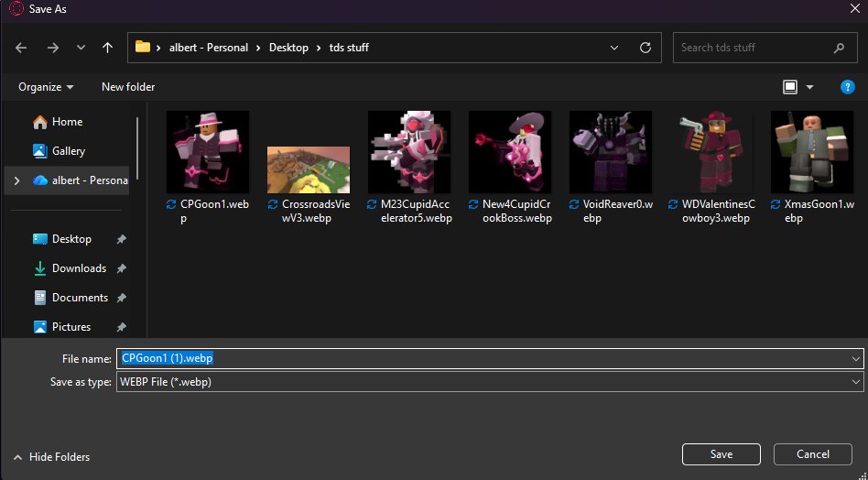This screenshot has height=480, width=868.
Task: Collapse the pane with Hide Folders
Action: click(x=51, y=457)
